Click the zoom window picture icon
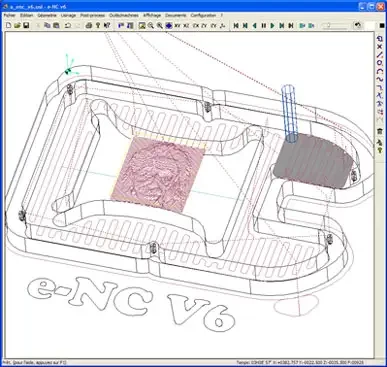 click(x=142, y=25)
